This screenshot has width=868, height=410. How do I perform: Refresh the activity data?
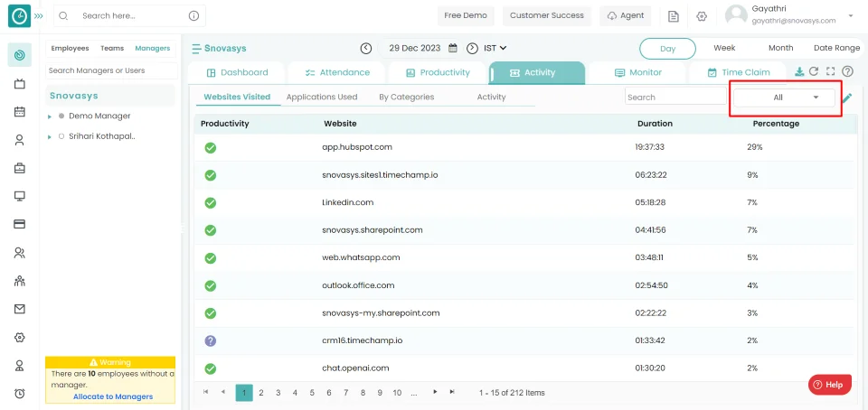pyautogui.click(x=813, y=71)
